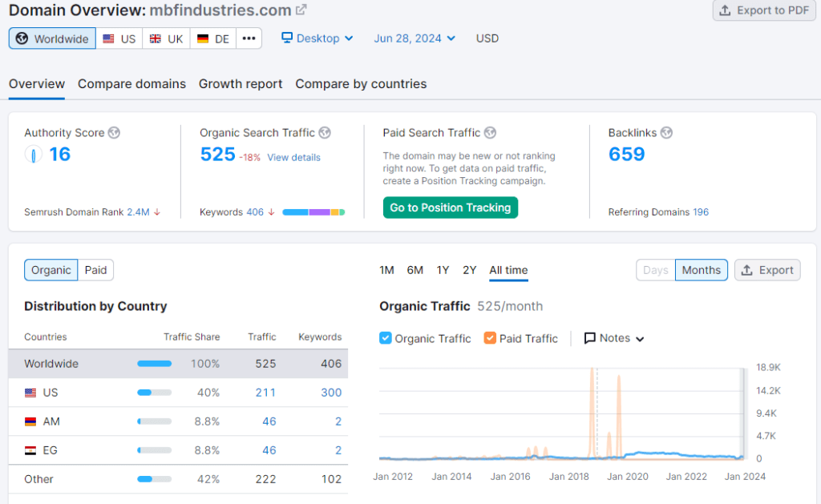Click the Organic Search Traffic info icon
Image resolution: width=821 pixels, height=504 pixels.
(x=325, y=133)
